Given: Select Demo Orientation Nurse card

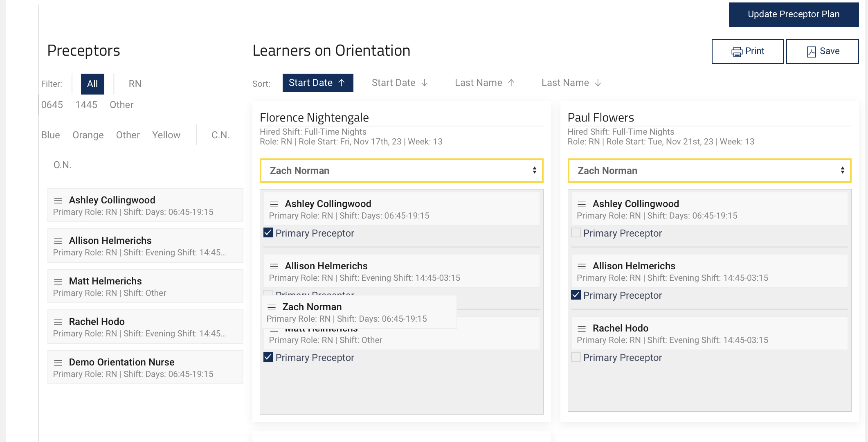Looking at the screenshot, I should tap(145, 367).
